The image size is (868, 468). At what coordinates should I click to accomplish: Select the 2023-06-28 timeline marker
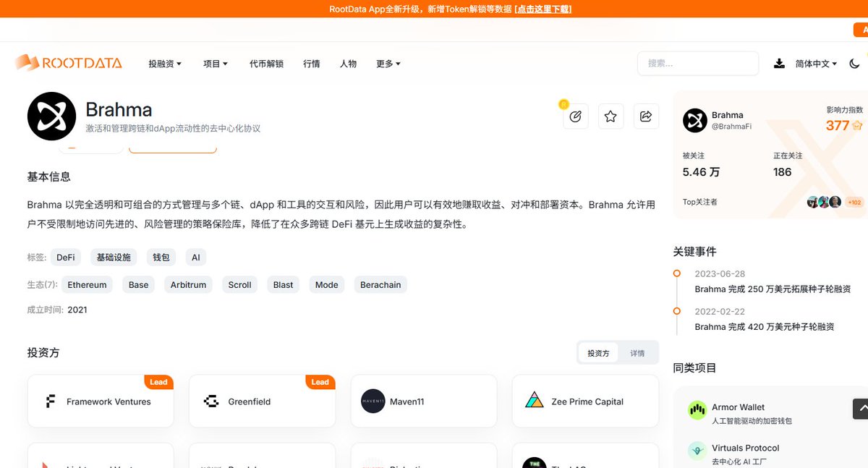(x=676, y=273)
